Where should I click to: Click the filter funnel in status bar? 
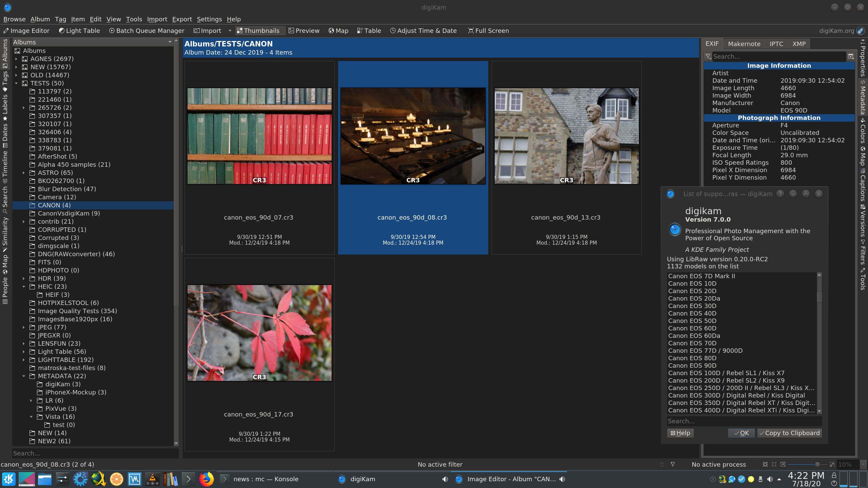click(673, 464)
